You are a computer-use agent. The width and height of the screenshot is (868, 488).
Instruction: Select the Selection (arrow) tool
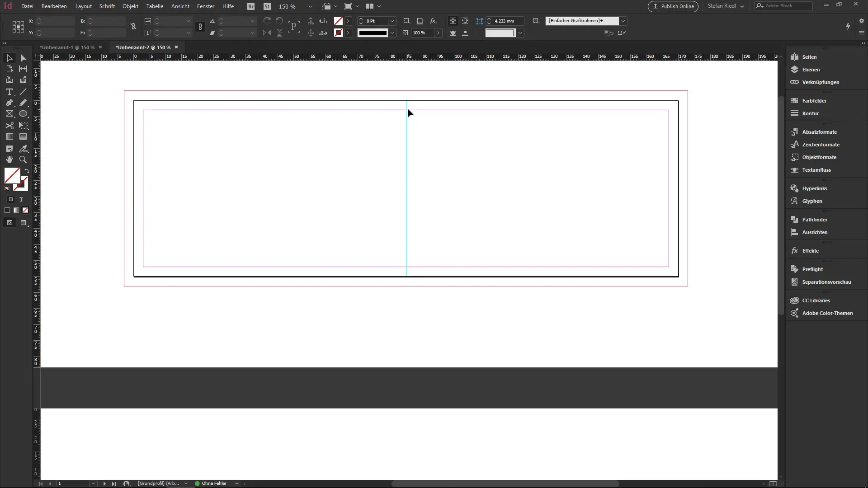click(9, 58)
